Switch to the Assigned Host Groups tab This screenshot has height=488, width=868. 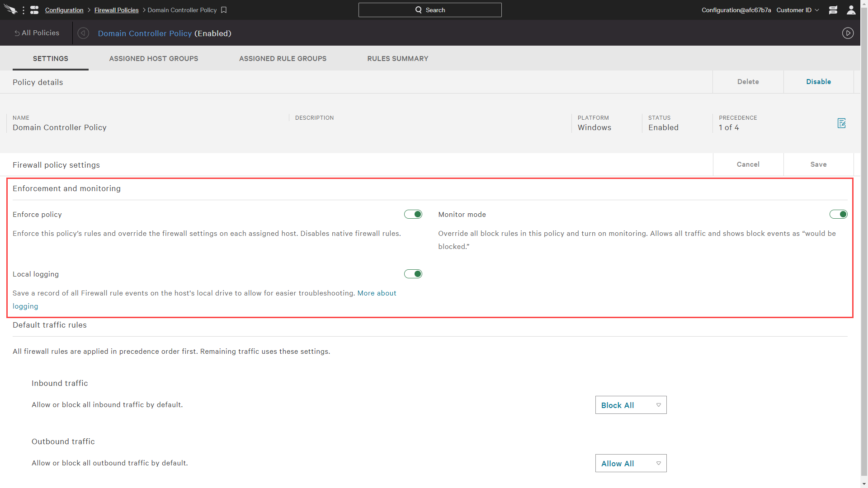[x=153, y=58]
